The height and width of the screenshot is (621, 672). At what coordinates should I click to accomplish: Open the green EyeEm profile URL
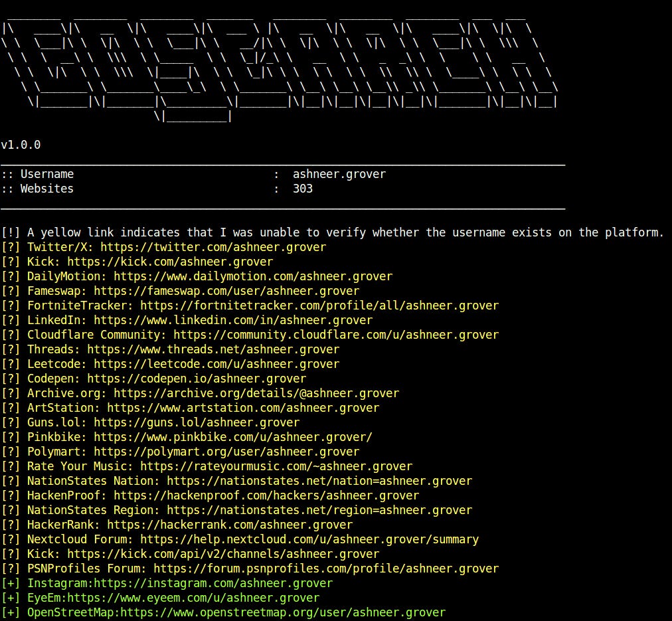coord(194,598)
